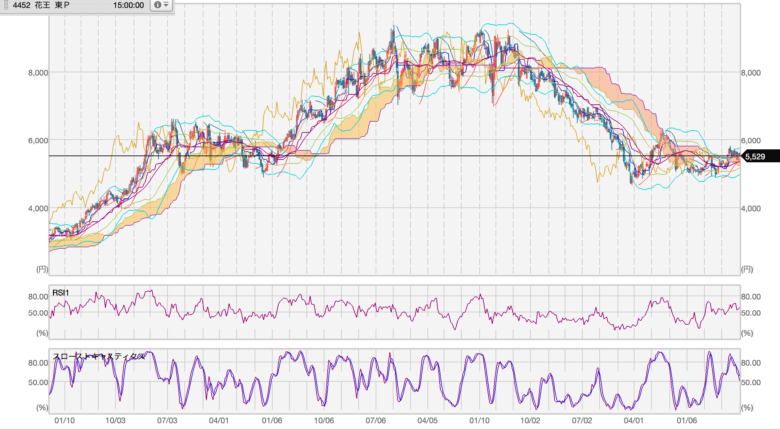The height and width of the screenshot is (429, 780).
Task: Click the 07/03 date marker on time axis
Action: (166, 422)
